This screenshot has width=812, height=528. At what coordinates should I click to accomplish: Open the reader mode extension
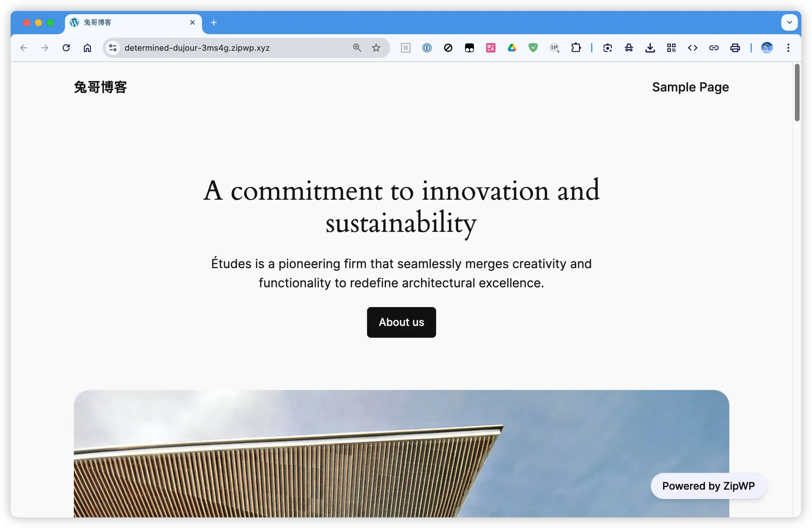tap(405, 48)
